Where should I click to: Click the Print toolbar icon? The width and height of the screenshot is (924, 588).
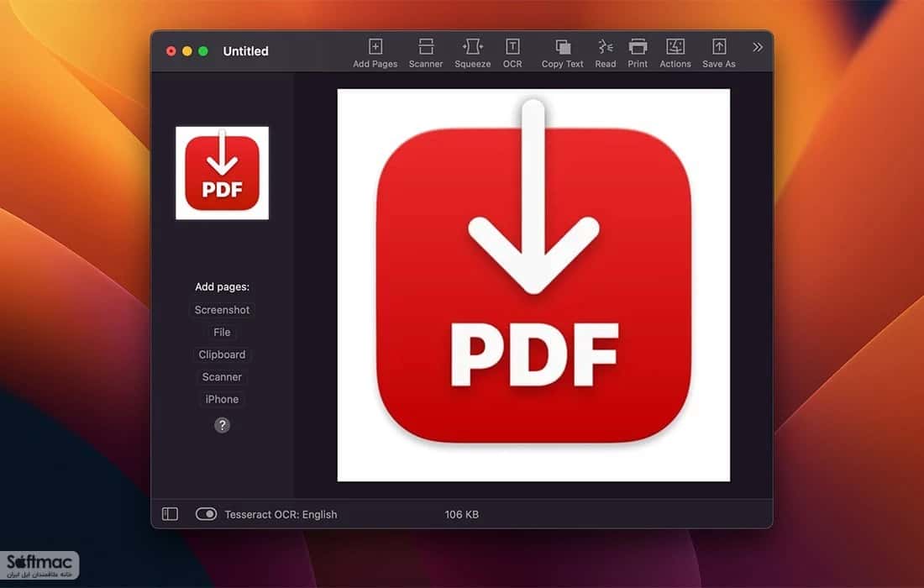pos(637,53)
